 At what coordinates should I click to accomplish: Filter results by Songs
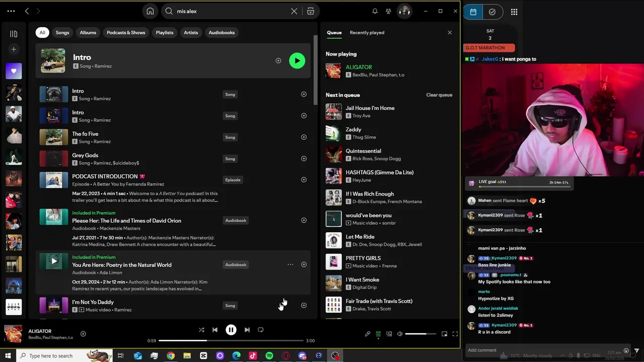pyautogui.click(x=62, y=33)
